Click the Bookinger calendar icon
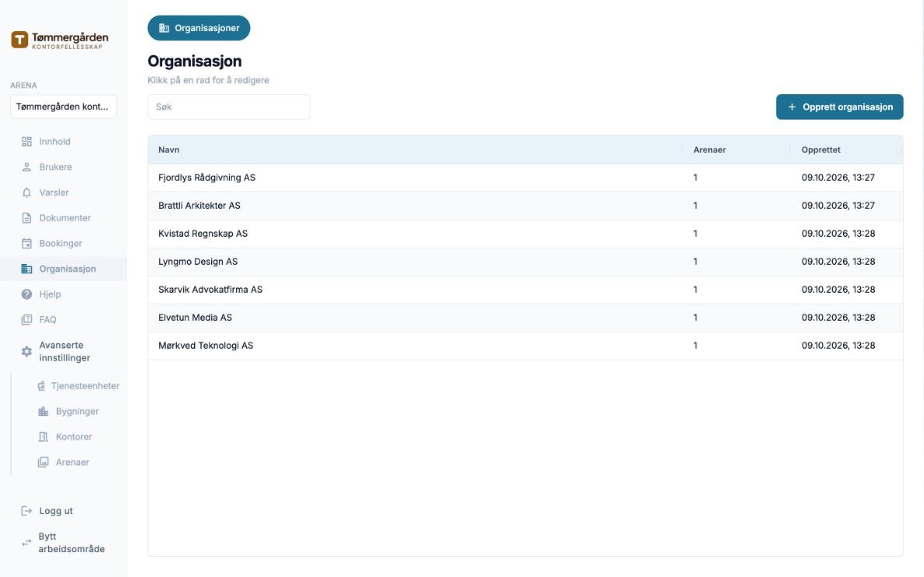 click(26, 243)
